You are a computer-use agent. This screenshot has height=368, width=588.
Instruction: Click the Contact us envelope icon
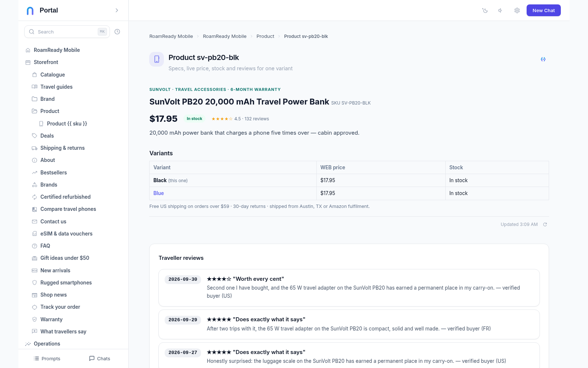coord(35,222)
